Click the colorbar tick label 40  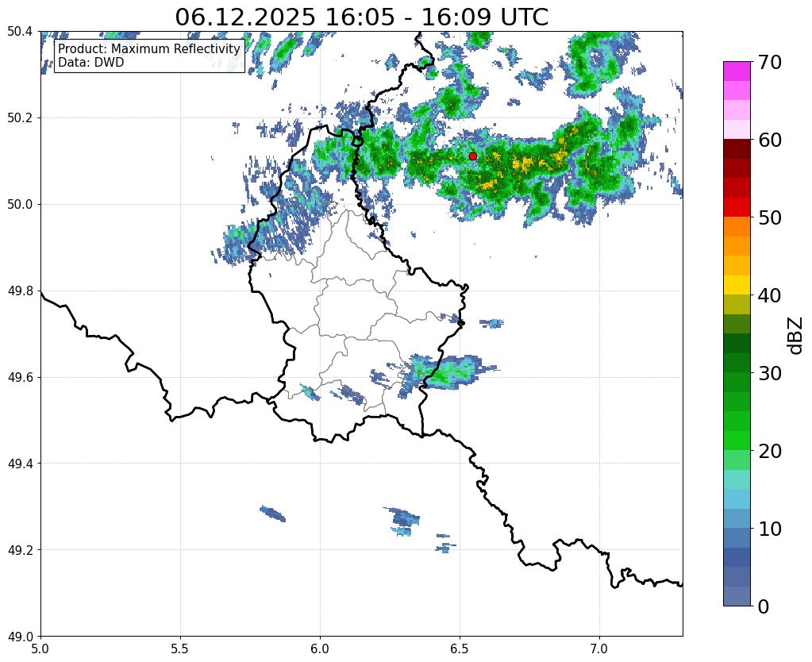click(x=770, y=295)
